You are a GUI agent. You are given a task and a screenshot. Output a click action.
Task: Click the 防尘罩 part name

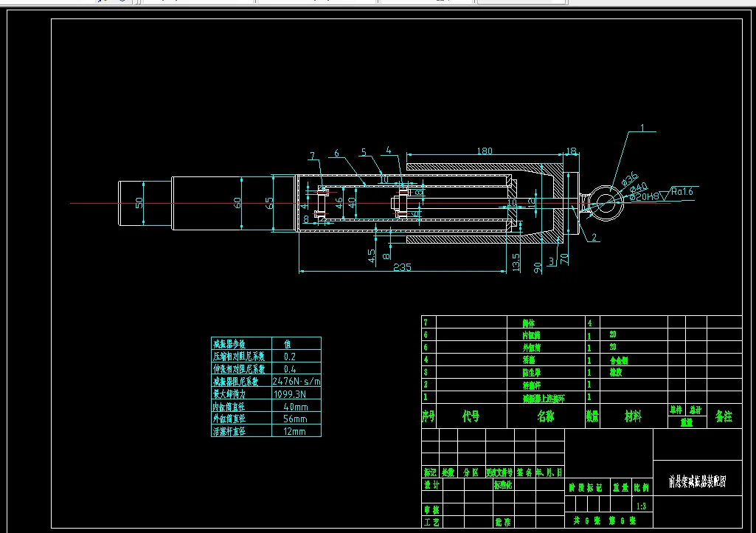pos(531,373)
